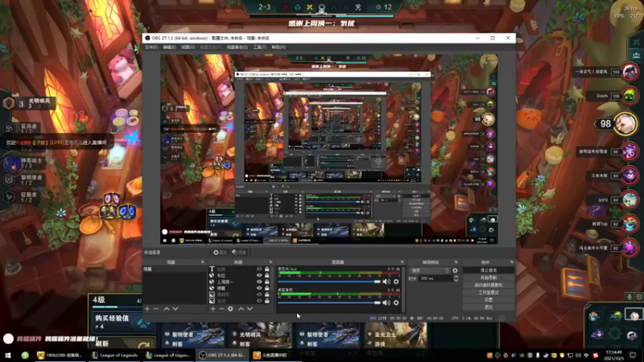Click 设置 settings button in controls
The width and height of the screenshot is (644, 362).
489,299
